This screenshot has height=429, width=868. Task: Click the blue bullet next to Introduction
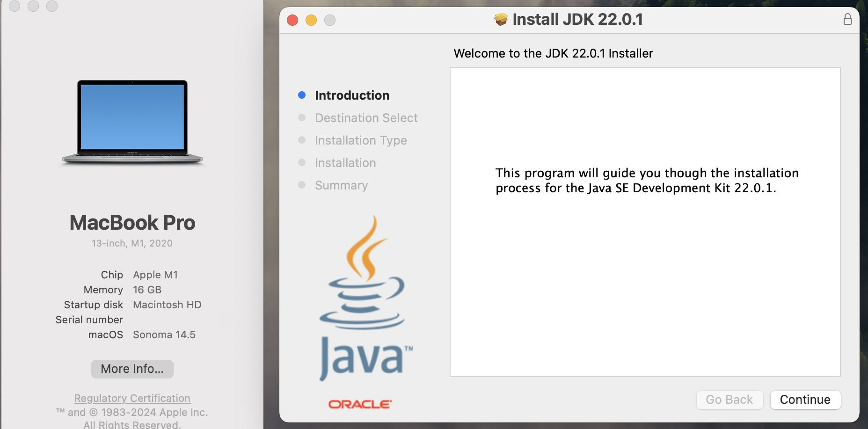pos(302,95)
